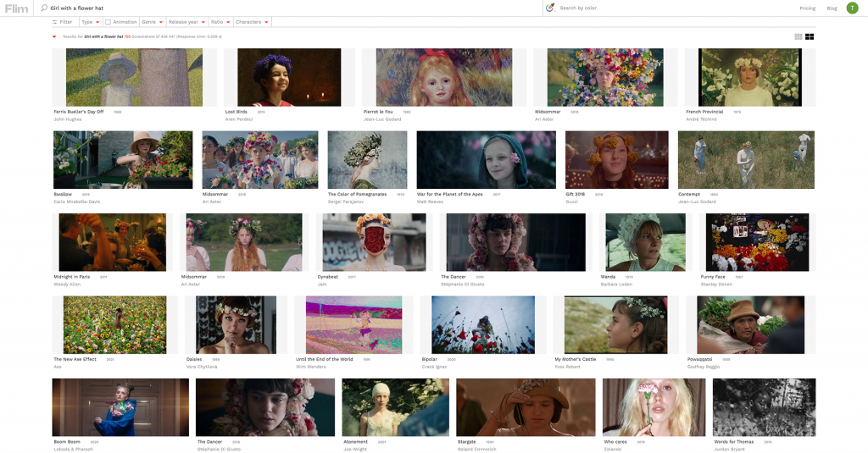Image resolution: width=868 pixels, height=453 pixels.
Task: Click director name 'Yves Robert'
Action: (567, 367)
